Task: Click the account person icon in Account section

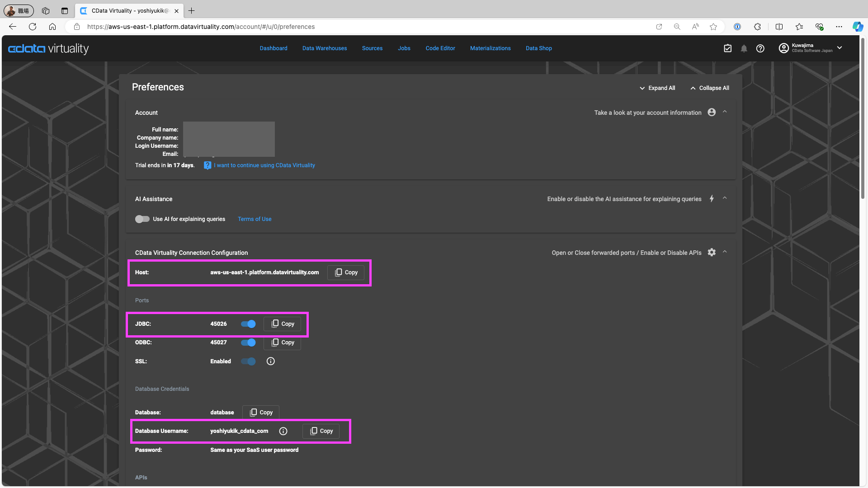Action: tap(712, 113)
